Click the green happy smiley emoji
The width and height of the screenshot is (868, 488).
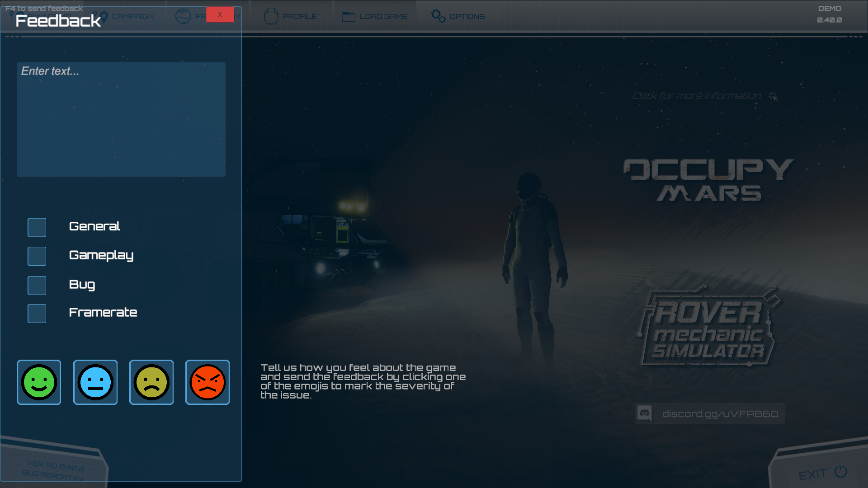pyautogui.click(x=39, y=382)
